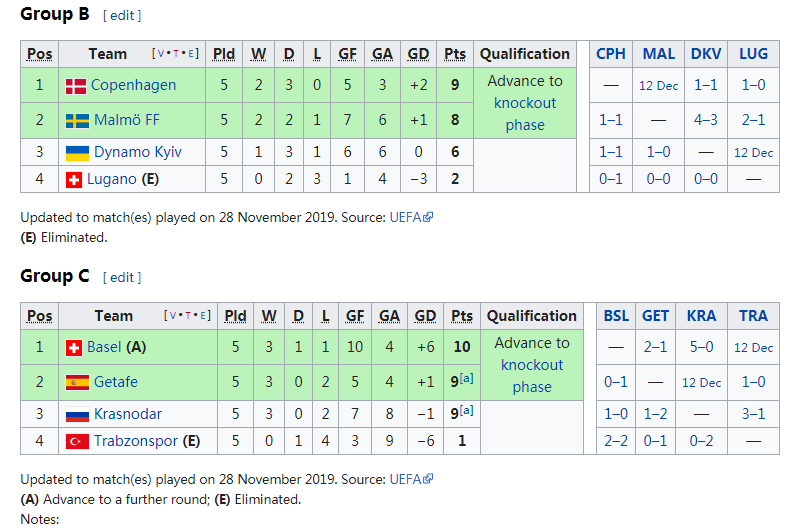This screenshot has width=792, height=531.
Task: Click the Turkey flag icon beside Trabzonspor
Action: [76, 442]
